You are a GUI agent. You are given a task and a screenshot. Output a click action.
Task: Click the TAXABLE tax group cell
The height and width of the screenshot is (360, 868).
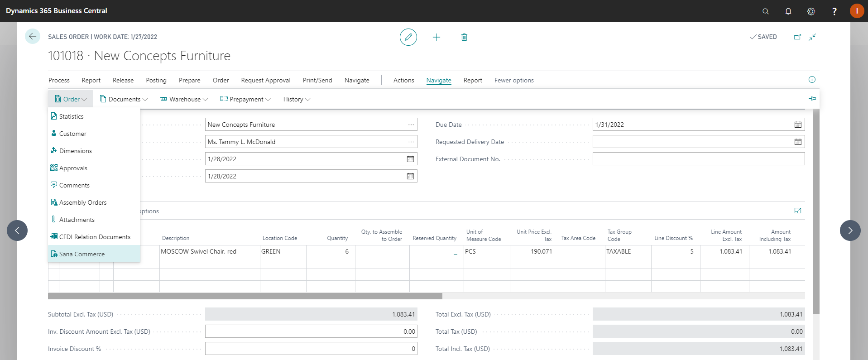pyautogui.click(x=628, y=251)
